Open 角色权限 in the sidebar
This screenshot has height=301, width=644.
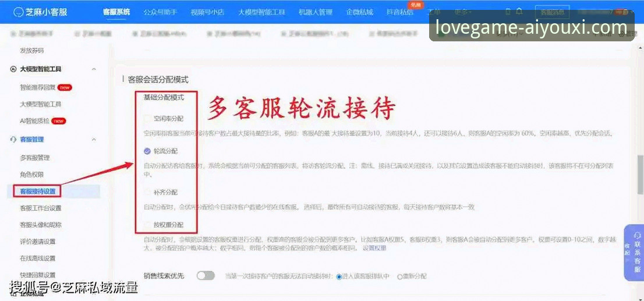click(x=31, y=175)
